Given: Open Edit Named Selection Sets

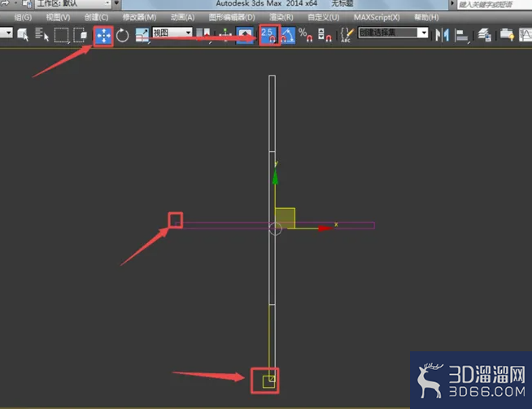Looking at the screenshot, I should coord(347,35).
